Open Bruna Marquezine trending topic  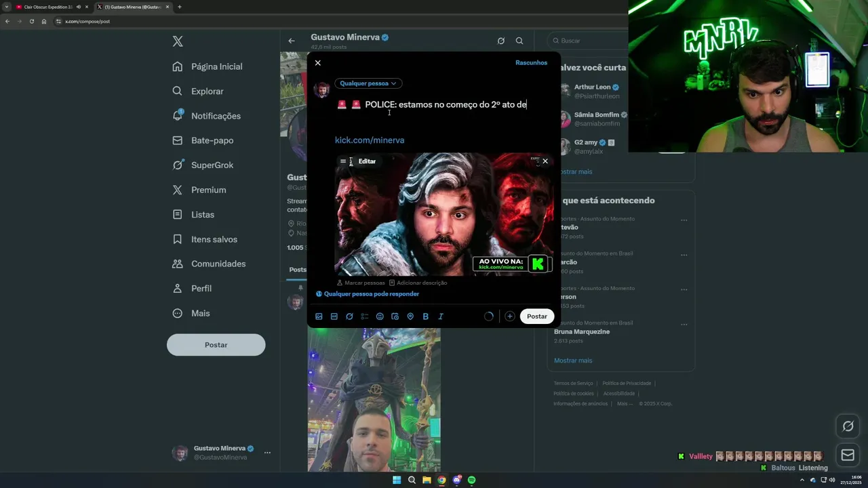[582, 332]
